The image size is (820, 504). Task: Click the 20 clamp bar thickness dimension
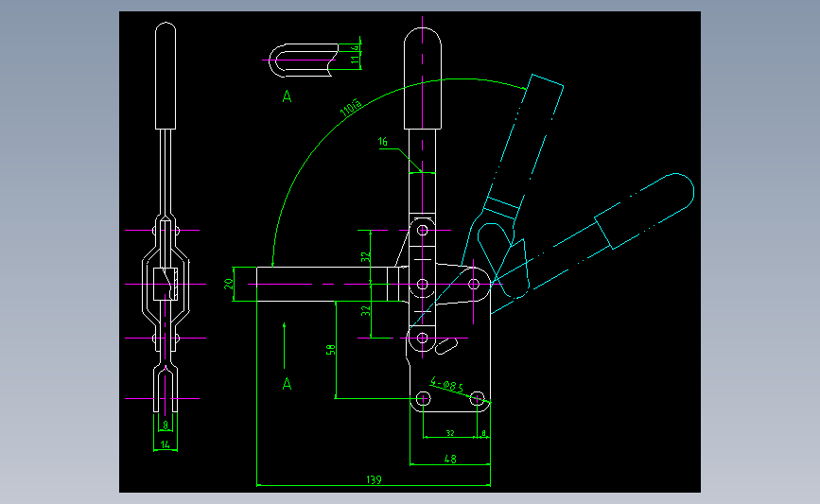[x=229, y=284]
